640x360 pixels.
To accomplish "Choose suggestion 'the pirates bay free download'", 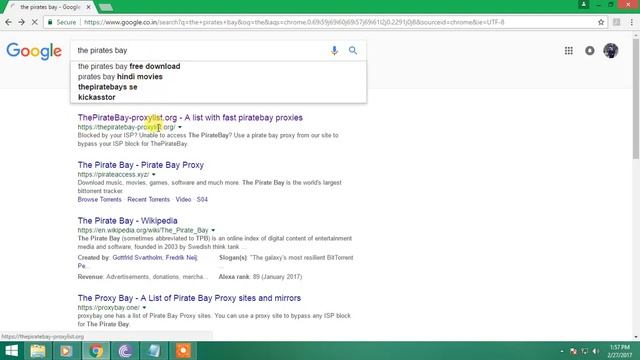I will click(129, 66).
